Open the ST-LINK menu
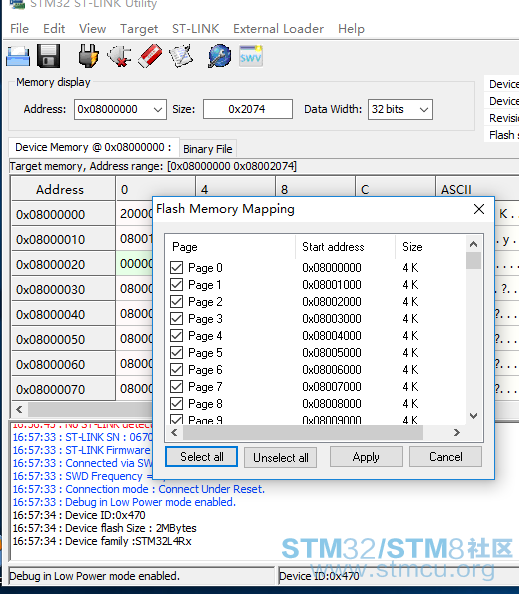 pyautogui.click(x=195, y=29)
